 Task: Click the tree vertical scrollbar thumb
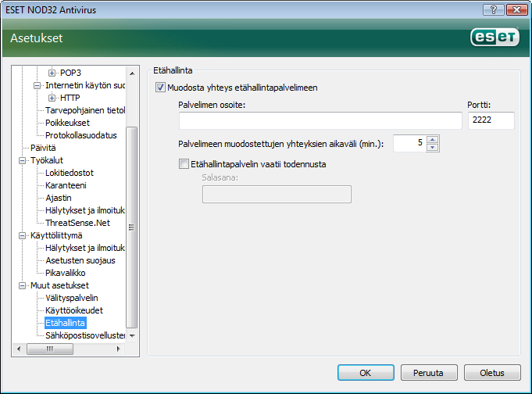coord(132,227)
